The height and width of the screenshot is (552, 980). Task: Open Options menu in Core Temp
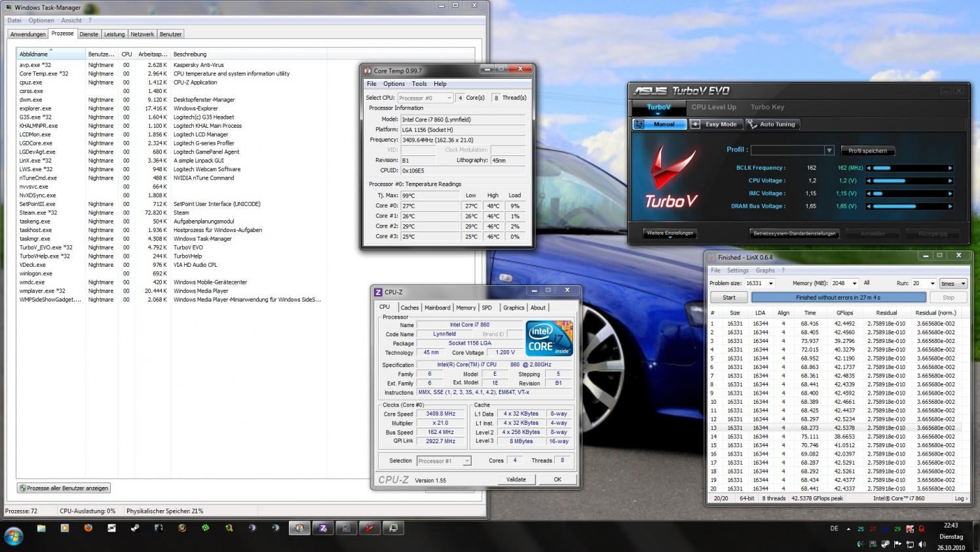(x=394, y=84)
